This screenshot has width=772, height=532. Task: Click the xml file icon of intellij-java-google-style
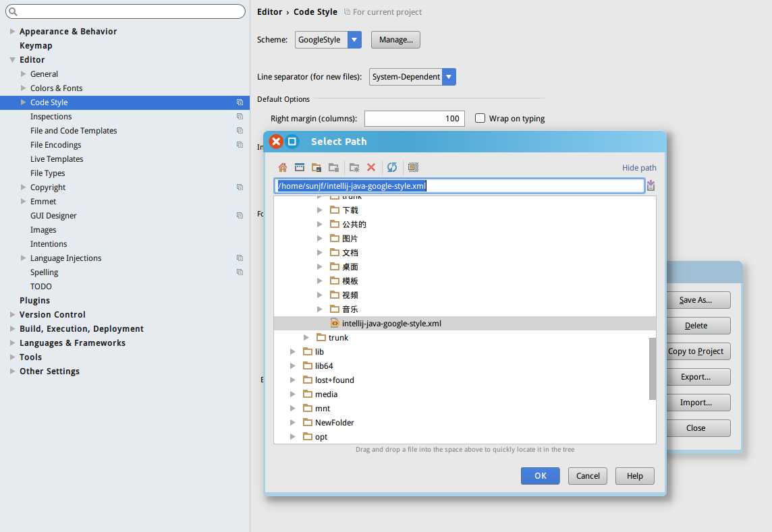335,324
